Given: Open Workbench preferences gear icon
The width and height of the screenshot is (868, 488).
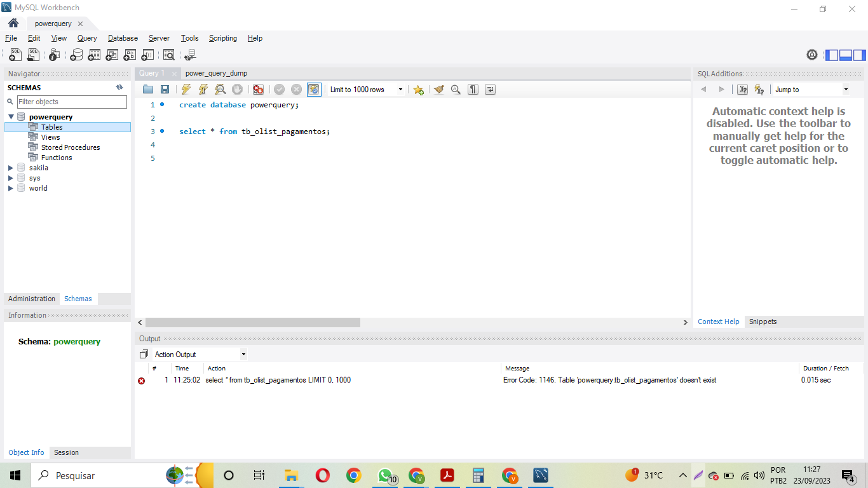Looking at the screenshot, I should click(812, 55).
